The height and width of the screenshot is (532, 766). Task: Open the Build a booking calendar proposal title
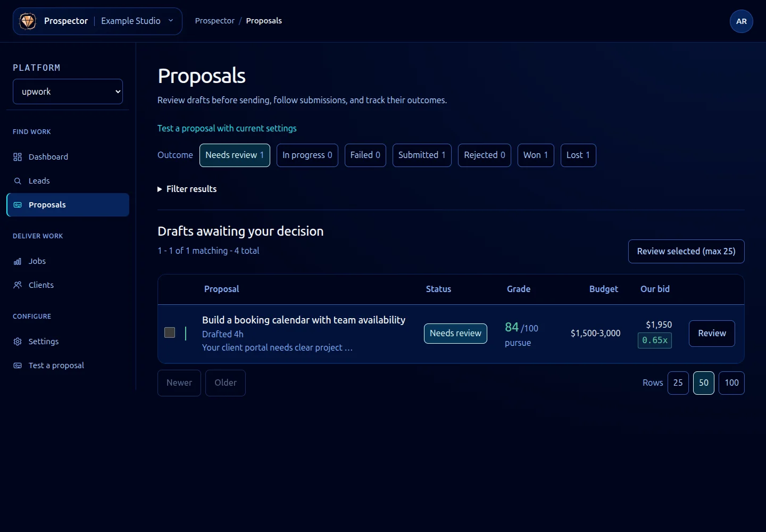(x=304, y=320)
